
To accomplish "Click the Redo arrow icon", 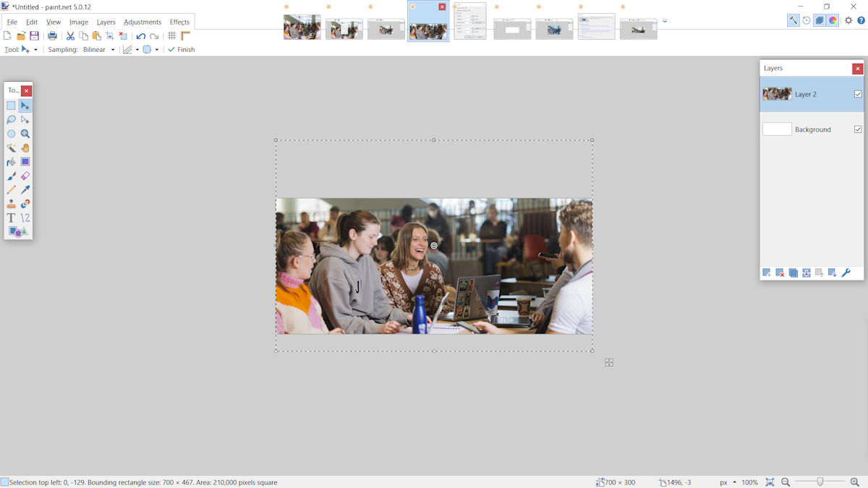I will [154, 35].
